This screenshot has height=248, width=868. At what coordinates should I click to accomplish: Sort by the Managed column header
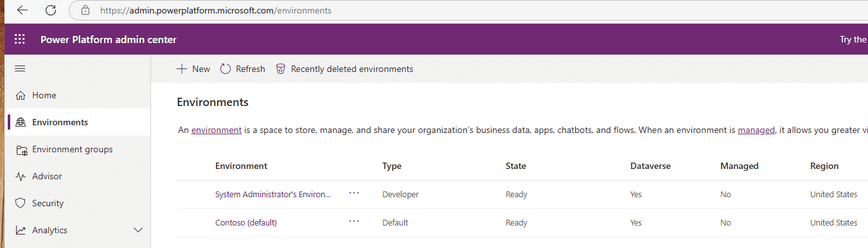pos(740,166)
